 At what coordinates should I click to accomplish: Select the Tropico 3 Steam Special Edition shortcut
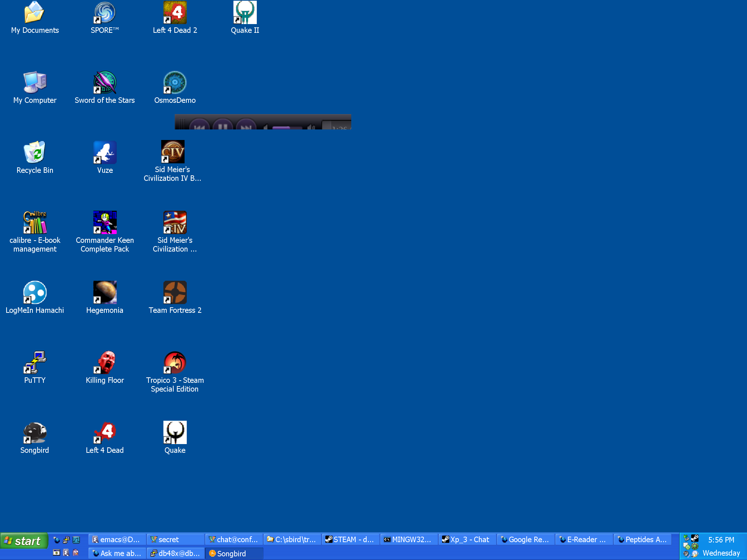coord(175,372)
